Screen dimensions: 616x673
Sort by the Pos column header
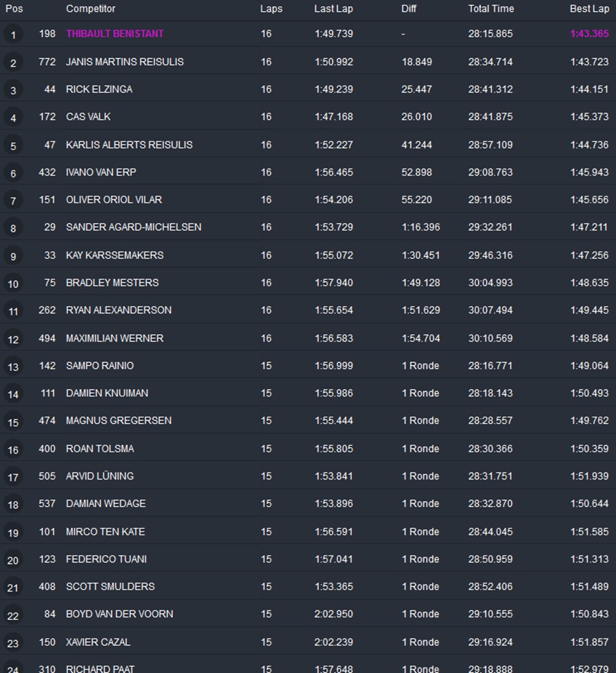(14, 9)
